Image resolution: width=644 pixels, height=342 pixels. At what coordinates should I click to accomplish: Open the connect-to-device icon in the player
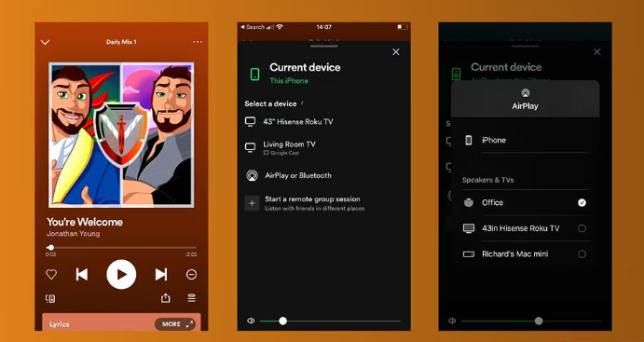click(x=50, y=298)
